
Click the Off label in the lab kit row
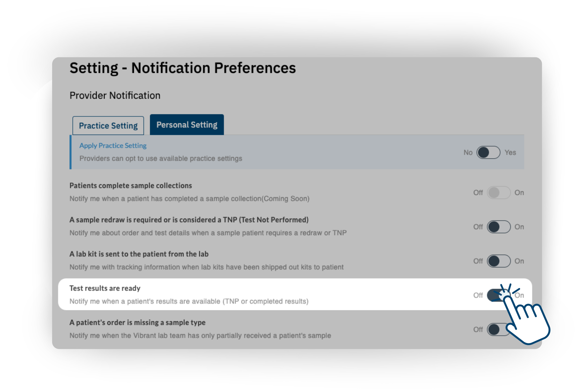pos(478,261)
